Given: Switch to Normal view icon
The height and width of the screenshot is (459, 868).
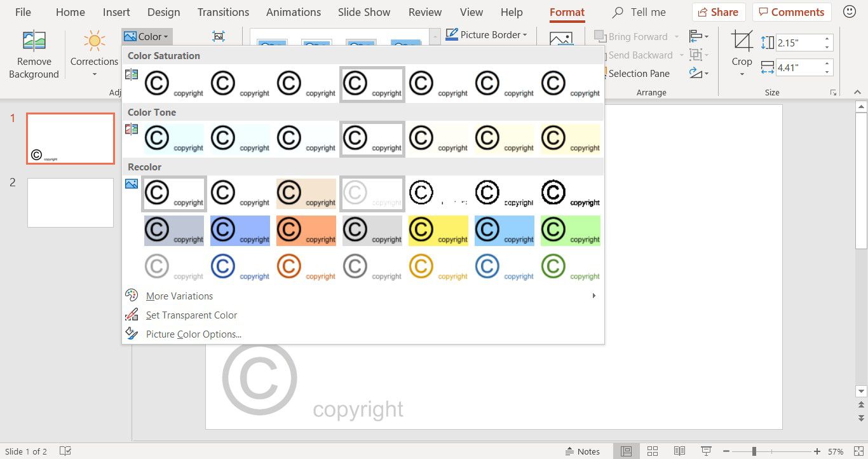Looking at the screenshot, I should (626, 451).
